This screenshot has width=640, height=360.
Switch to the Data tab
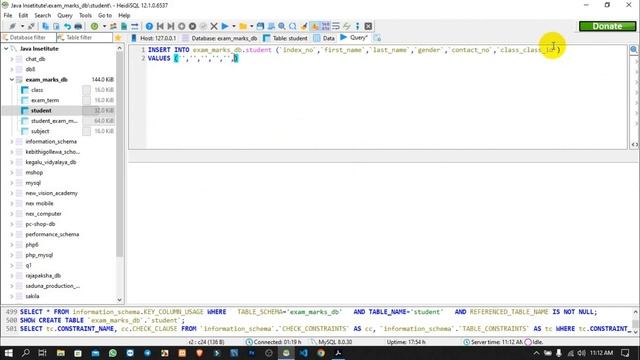coord(324,38)
